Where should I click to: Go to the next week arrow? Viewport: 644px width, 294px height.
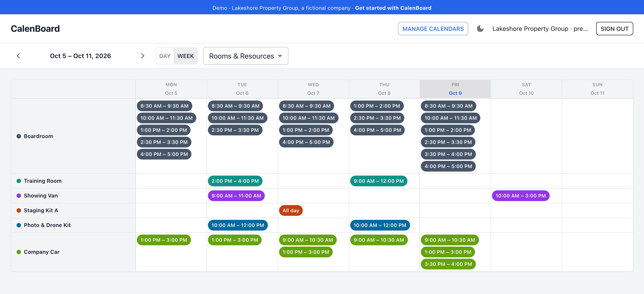coord(142,56)
